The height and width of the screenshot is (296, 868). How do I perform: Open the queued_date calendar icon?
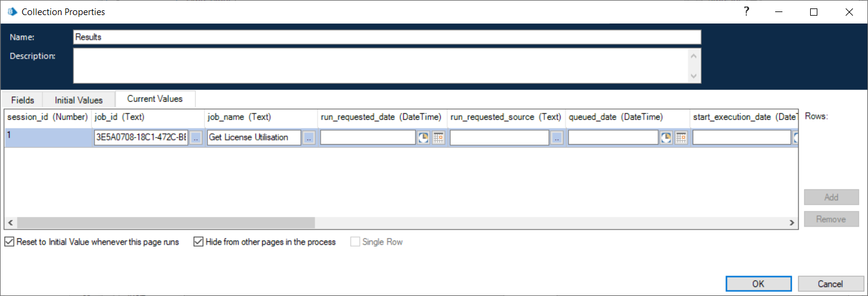pos(681,137)
